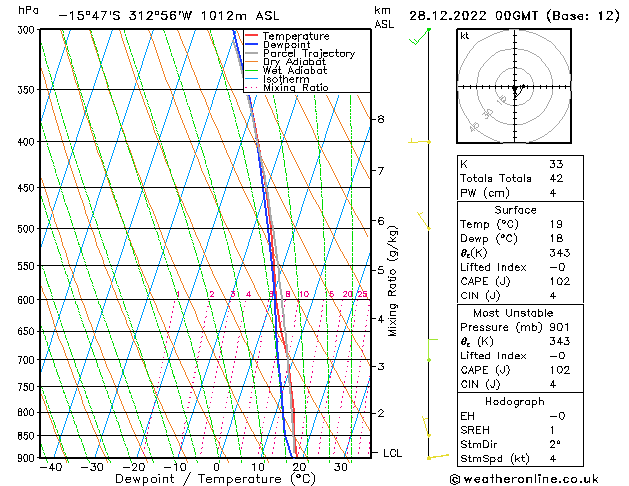This screenshot has width=629, height=486.
Task: Click the surface Temp value 19
Action: click(x=556, y=224)
